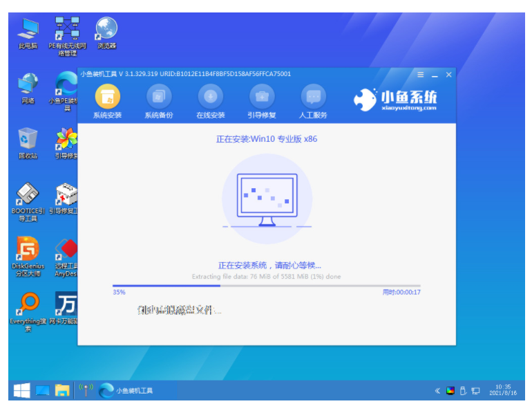The height and width of the screenshot is (406, 532).
Task: Open the 回收站 recycle bin
Action: click(x=28, y=143)
